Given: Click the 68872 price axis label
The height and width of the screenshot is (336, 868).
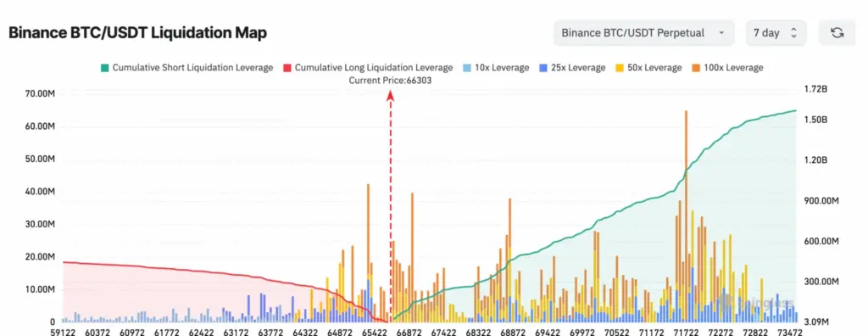Looking at the screenshot, I should pos(513,332).
